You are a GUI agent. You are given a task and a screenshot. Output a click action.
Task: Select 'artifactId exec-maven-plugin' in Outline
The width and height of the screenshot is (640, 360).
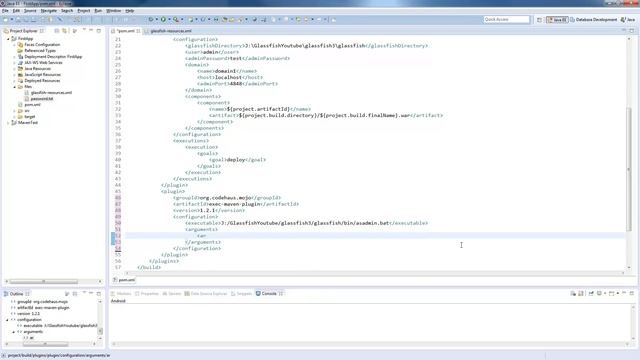pyautogui.click(x=43, y=308)
